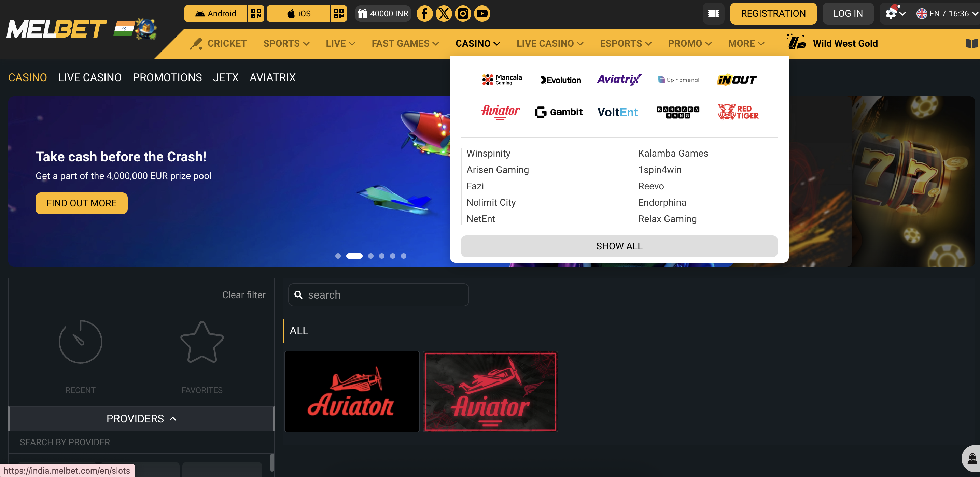
Task: Open Nolimit City provider link
Action: 491,202
